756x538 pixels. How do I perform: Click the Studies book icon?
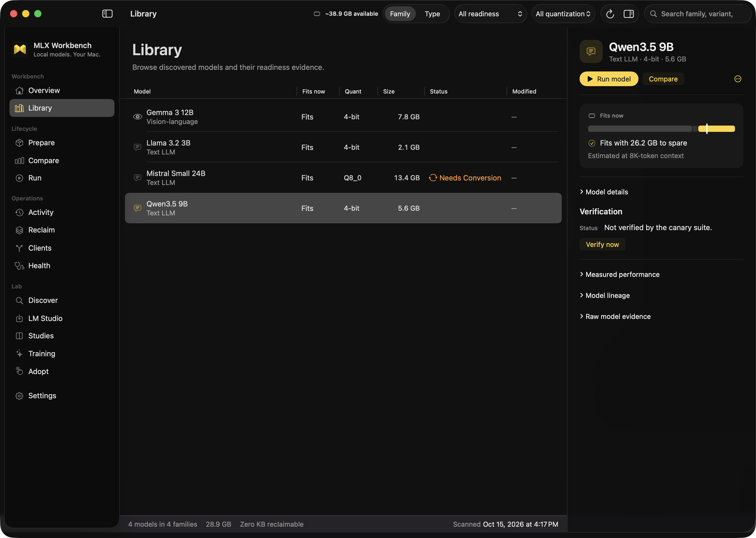pos(19,336)
